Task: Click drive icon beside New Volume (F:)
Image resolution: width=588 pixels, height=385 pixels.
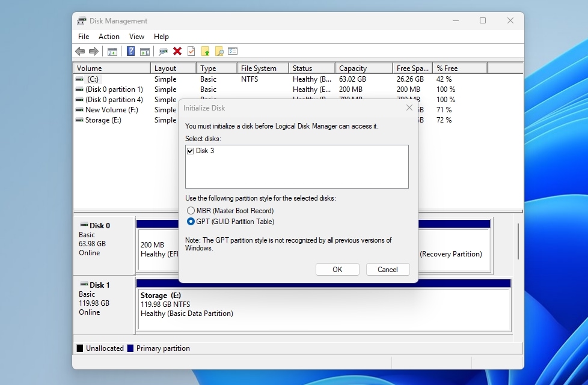Action: click(79, 110)
